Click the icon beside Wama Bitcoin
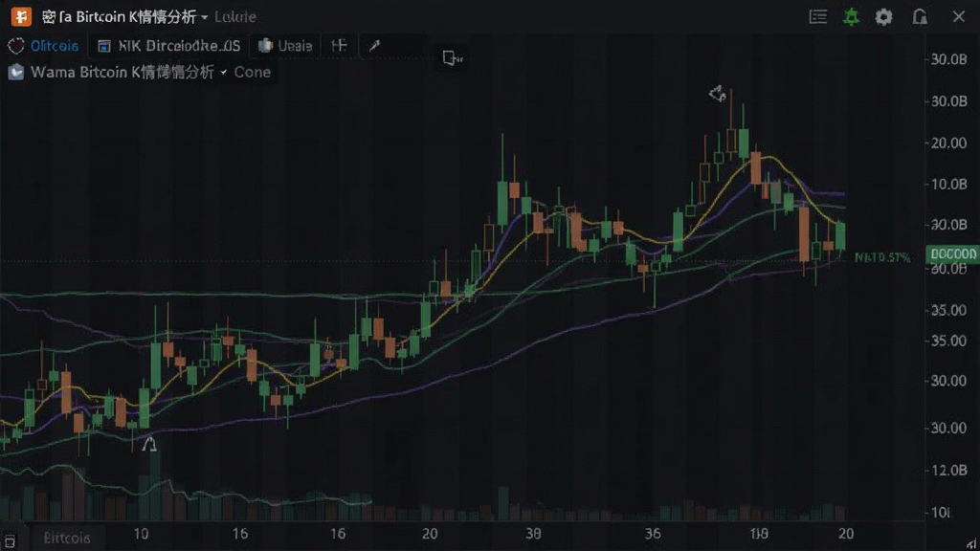 click(x=15, y=73)
